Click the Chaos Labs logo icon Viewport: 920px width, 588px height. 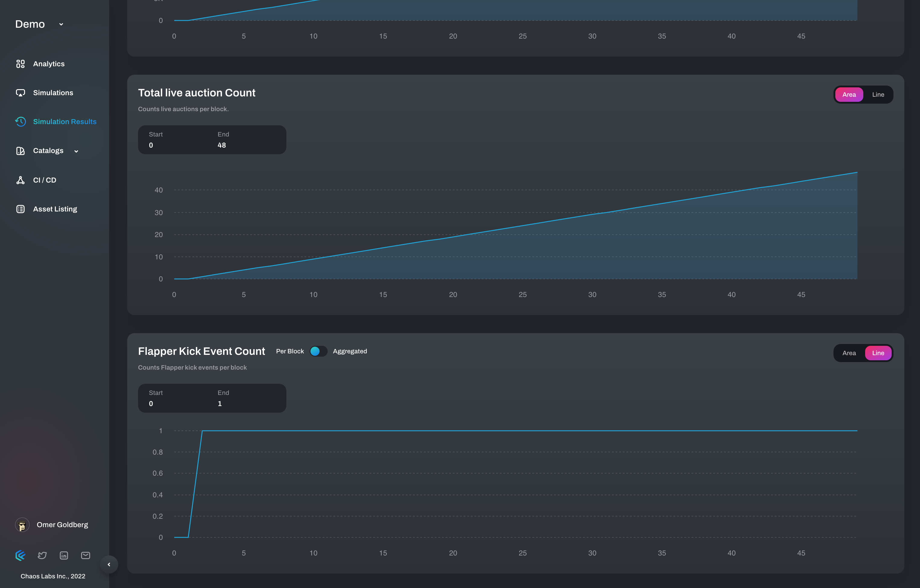pos(20,555)
